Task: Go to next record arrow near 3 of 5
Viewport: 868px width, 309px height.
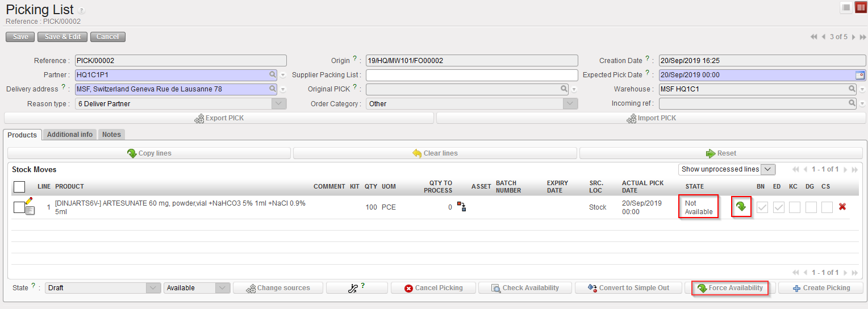Action: [x=854, y=37]
